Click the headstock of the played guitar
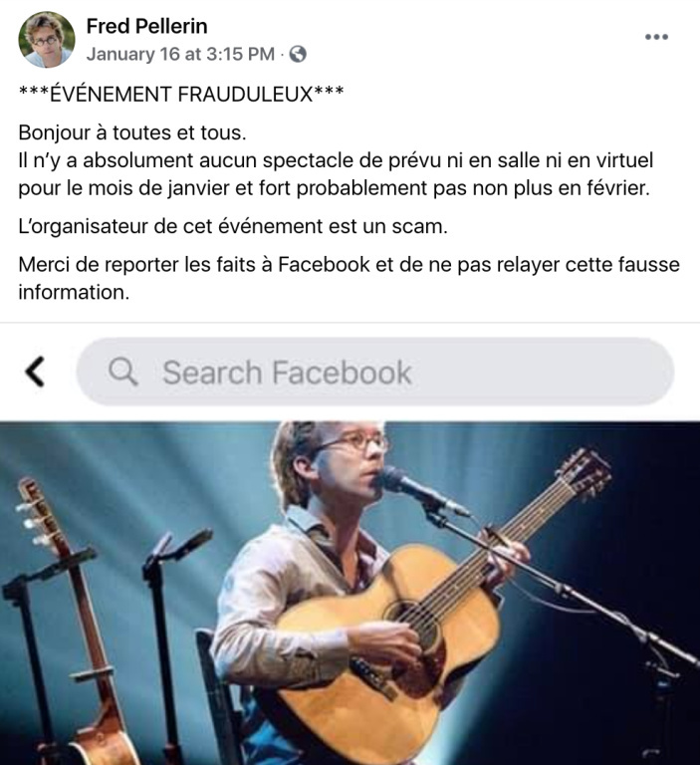 tap(585, 473)
